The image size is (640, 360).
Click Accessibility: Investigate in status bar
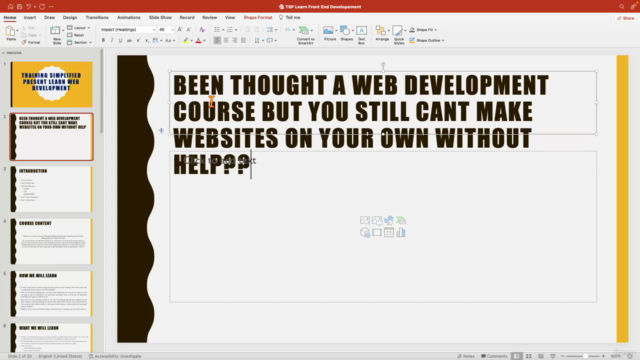pos(115,356)
